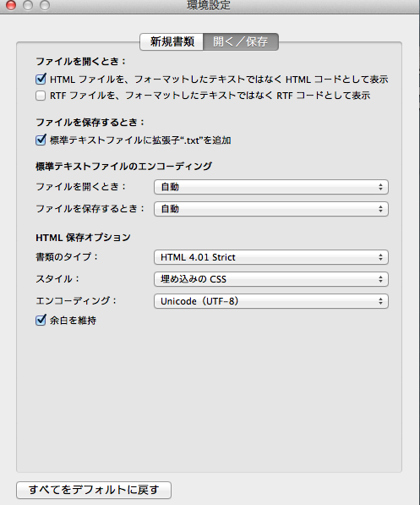Image resolution: width=420 pixels, height=505 pixels.
Task: Open 書類のタイプ HTML 4.01 Strict dropdown
Action: click(271, 257)
